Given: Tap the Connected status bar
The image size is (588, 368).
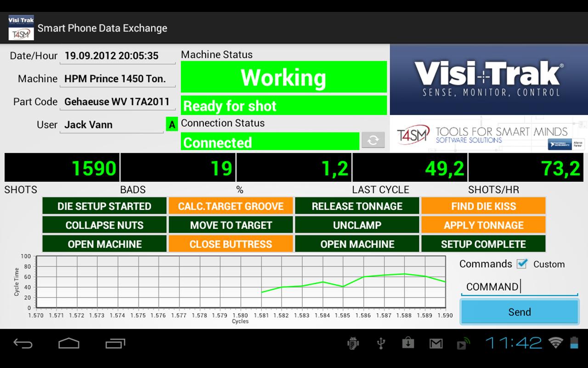Looking at the screenshot, I should [x=270, y=142].
